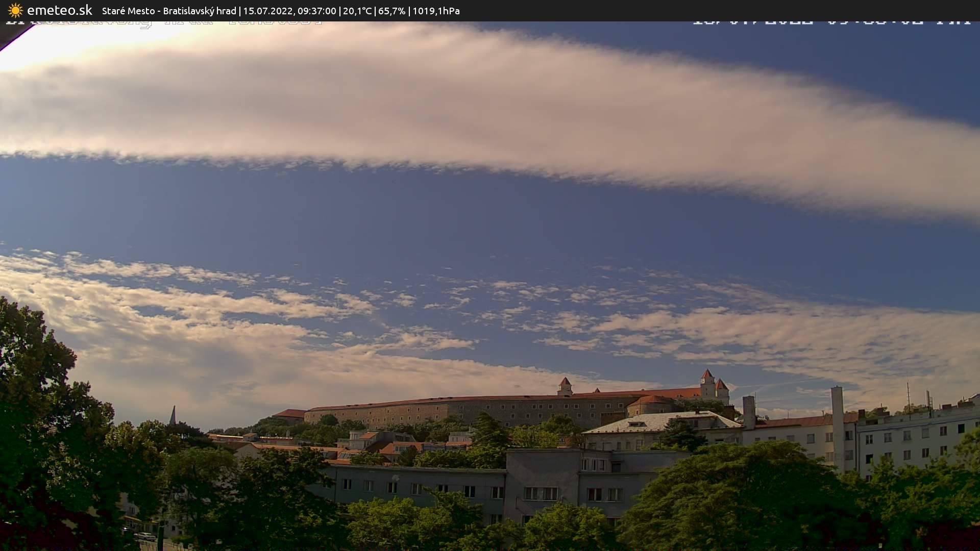Click the camera timestamp overlay at top right
Viewport: 980px width, 551px height.
832,22
